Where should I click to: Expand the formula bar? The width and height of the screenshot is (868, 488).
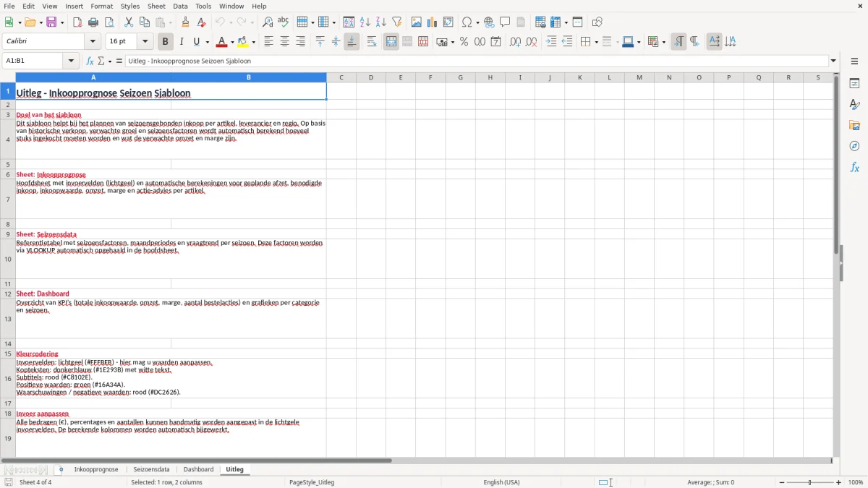click(x=834, y=61)
